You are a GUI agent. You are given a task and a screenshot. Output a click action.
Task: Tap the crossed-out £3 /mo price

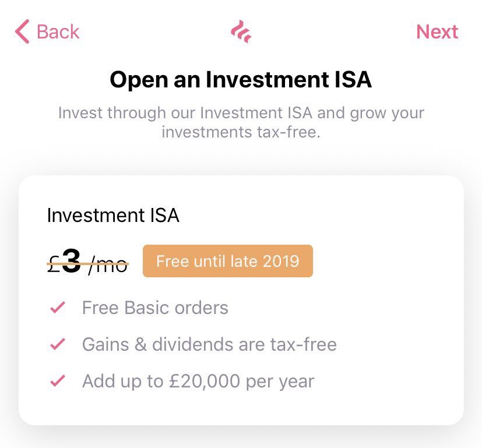[x=87, y=262]
